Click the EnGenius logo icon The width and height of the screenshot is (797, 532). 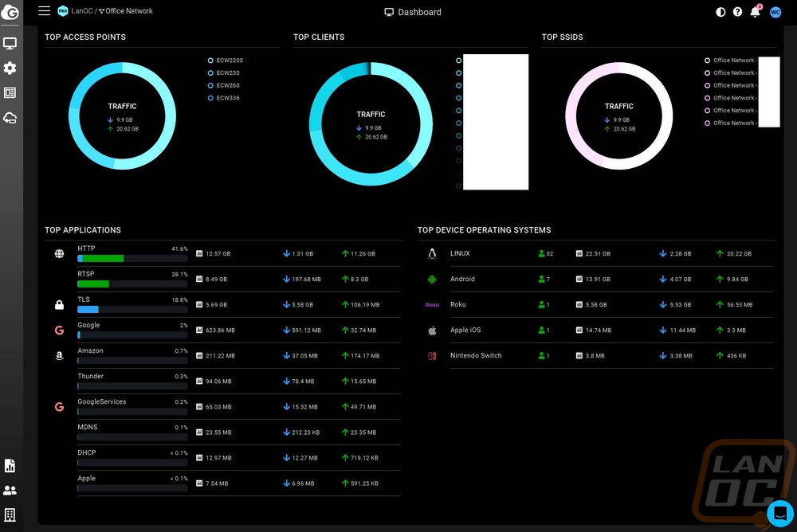click(10, 11)
